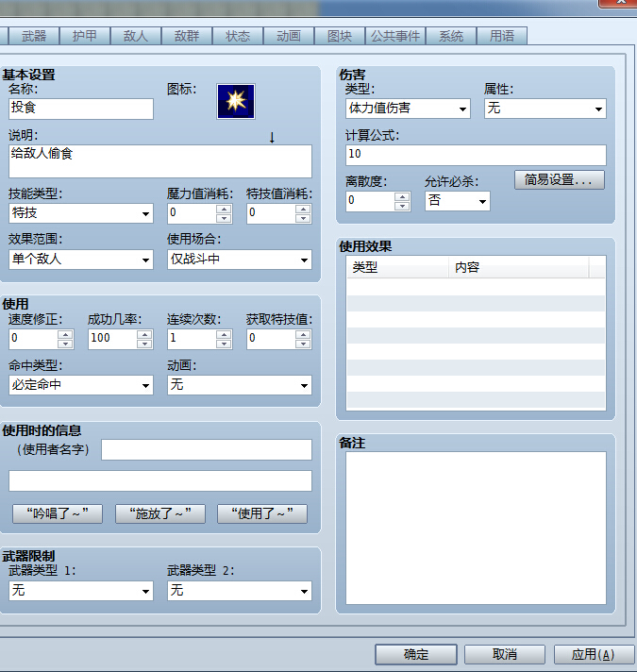The width and height of the screenshot is (637, 672).
Task: Click the 连续次数 number field
Action: 192,339
